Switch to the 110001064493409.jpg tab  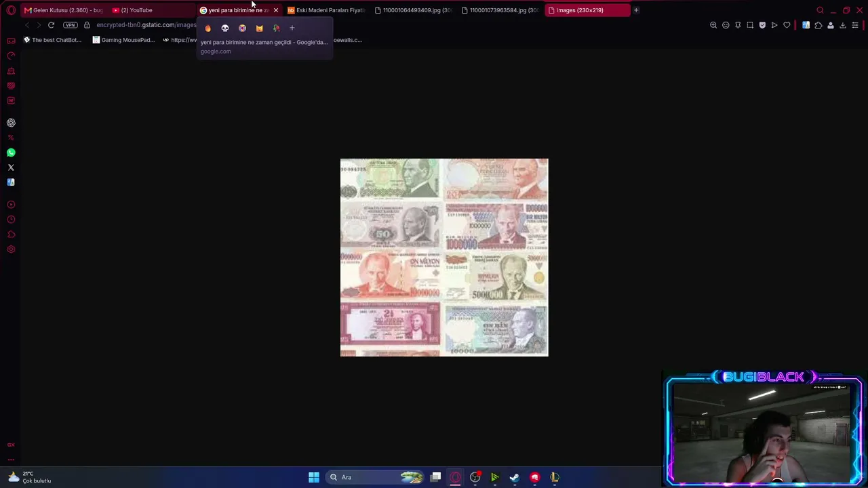[413, 10]
